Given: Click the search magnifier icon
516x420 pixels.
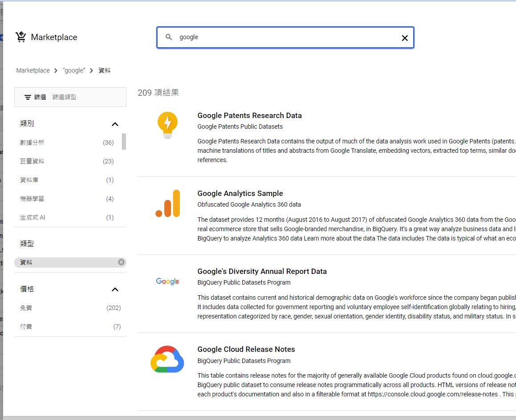Looking at the screenshot, I should coord(169,37).
